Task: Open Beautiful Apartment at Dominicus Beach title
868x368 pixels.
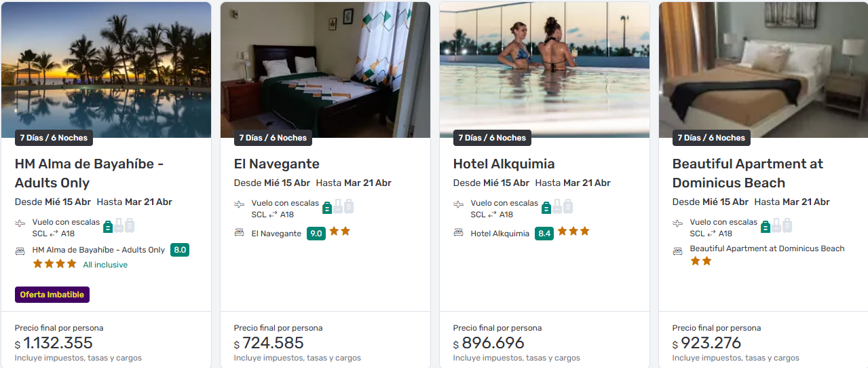Action: pyautogui.click(x=748, y=173)
